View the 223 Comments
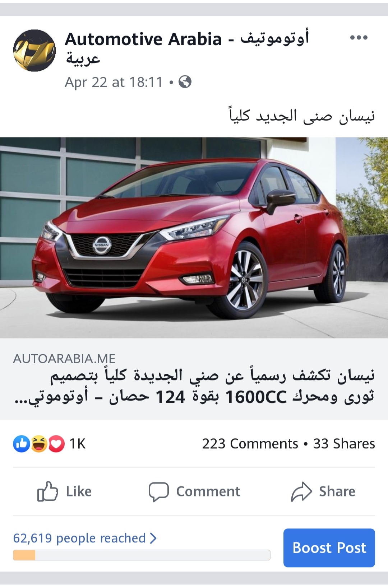Image resolution: width=388 pixels, height=588 pixels. click(250, 444)
